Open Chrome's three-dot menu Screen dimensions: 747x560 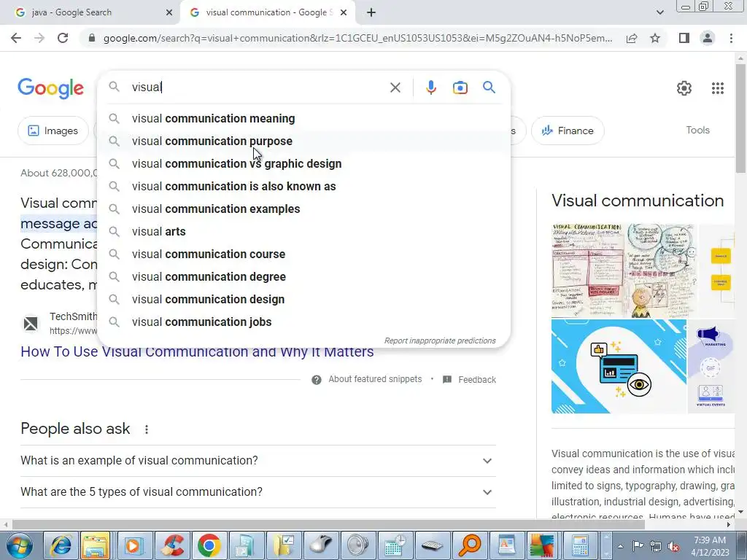click(x=731, y=38)
